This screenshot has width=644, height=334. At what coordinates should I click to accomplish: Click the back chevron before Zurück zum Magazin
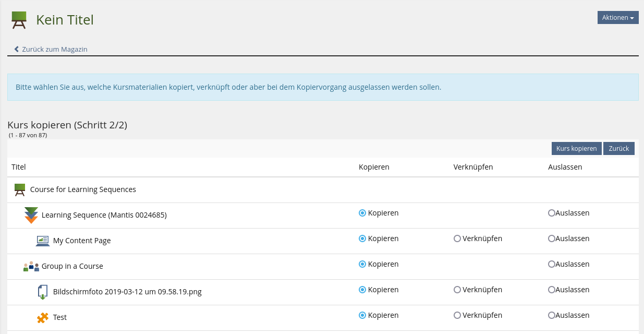pyautogui.click(x=17, y=49)
